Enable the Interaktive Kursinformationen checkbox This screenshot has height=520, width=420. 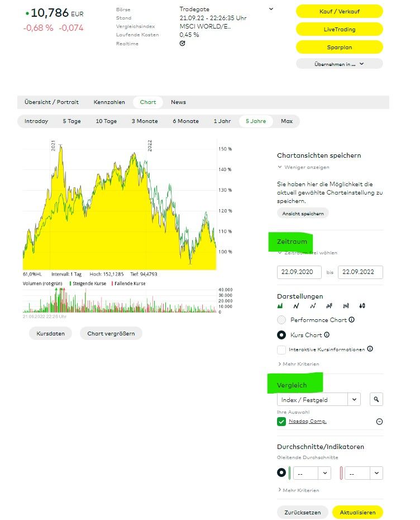pos(281,349)
